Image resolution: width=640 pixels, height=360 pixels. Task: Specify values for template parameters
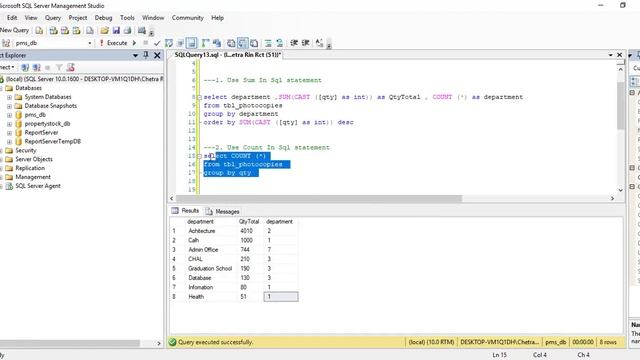[x=320, y=43]
